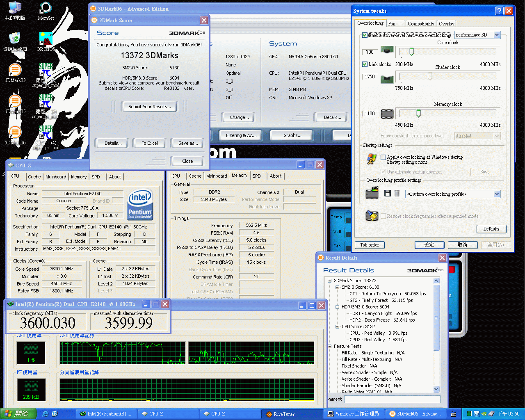Click the Graphs button in 3DMark06

[292, 135]
